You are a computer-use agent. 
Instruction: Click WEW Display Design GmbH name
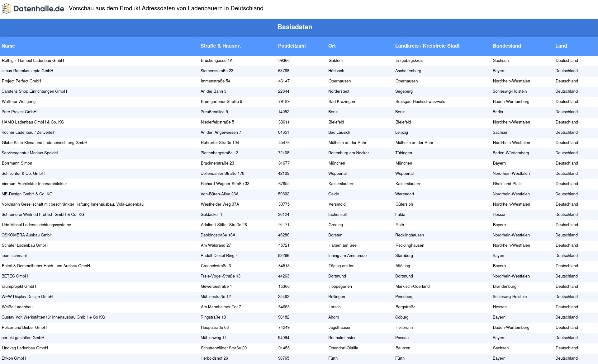[x=27, y=296]
